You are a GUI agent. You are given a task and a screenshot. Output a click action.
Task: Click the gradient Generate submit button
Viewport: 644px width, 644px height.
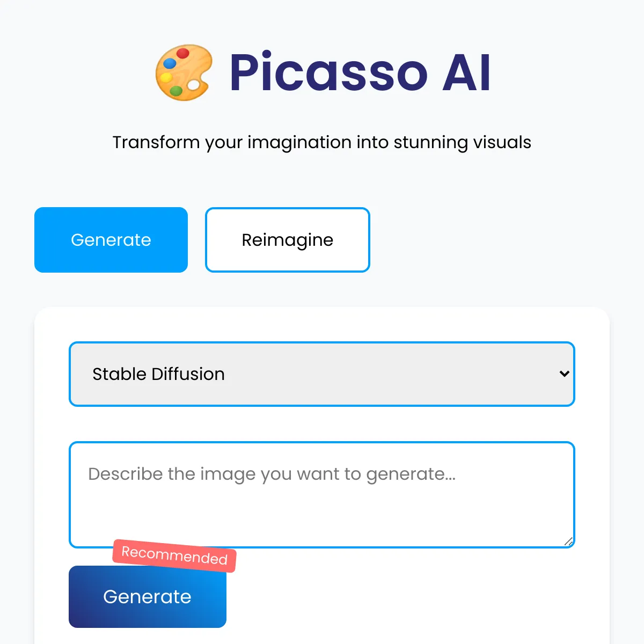(x=148, y=597)
